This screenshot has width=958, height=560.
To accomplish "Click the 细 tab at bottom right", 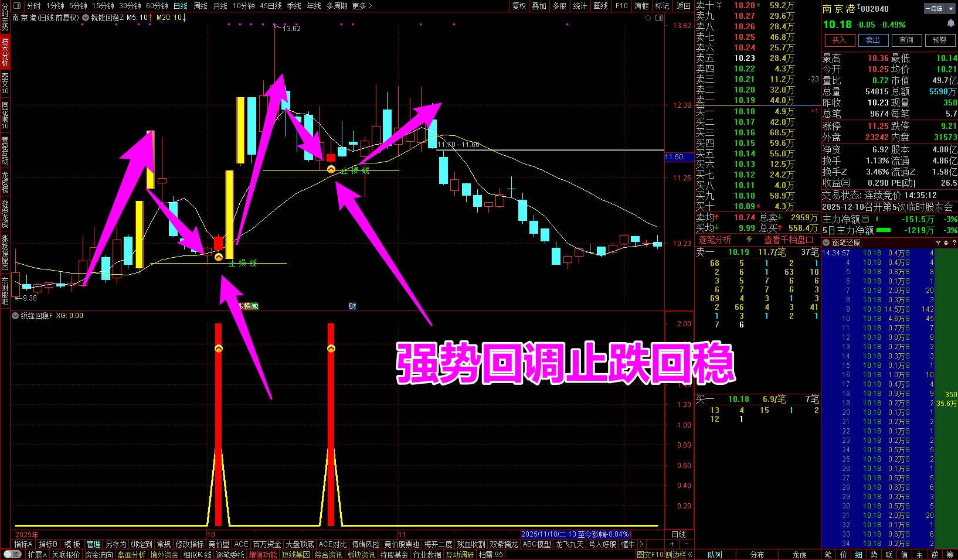I will pos(858,555).
